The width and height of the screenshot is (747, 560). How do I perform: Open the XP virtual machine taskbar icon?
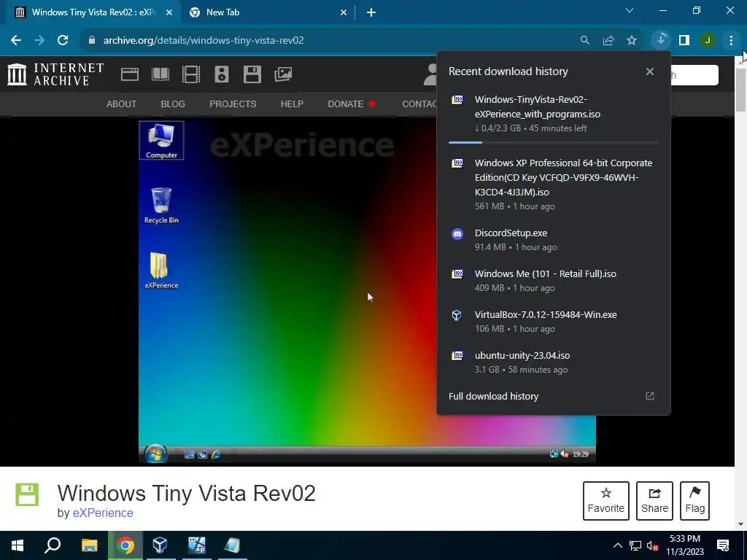coord(197,545)
